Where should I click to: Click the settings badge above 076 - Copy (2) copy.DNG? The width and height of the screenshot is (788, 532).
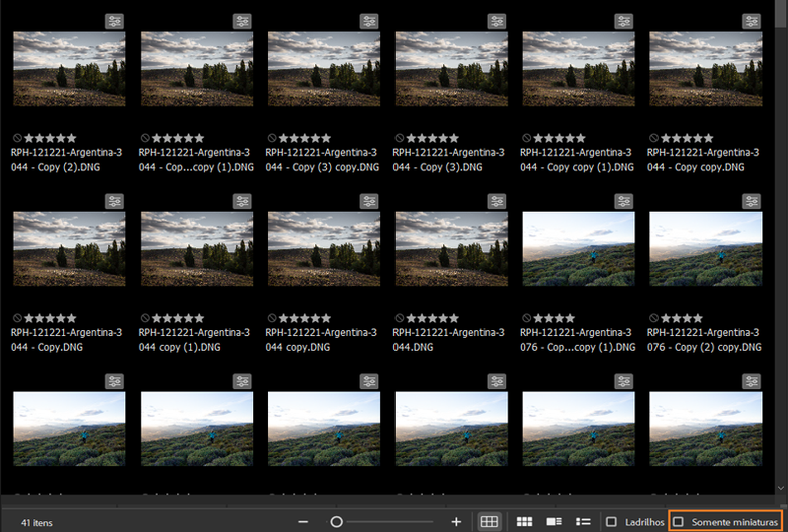[x=752, y=201]
